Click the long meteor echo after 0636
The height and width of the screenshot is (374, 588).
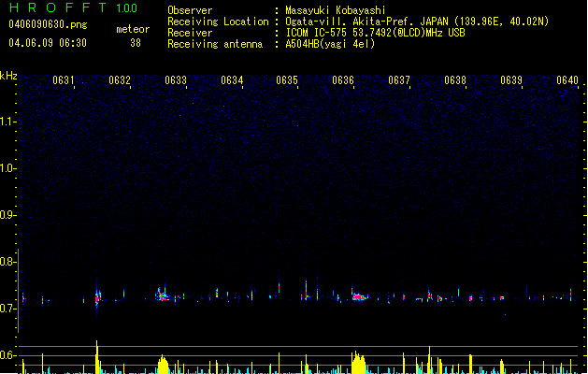point(359,296)
